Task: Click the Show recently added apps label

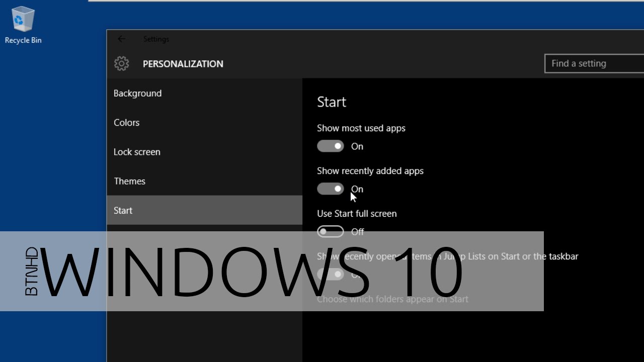Action: click(370, 171)
